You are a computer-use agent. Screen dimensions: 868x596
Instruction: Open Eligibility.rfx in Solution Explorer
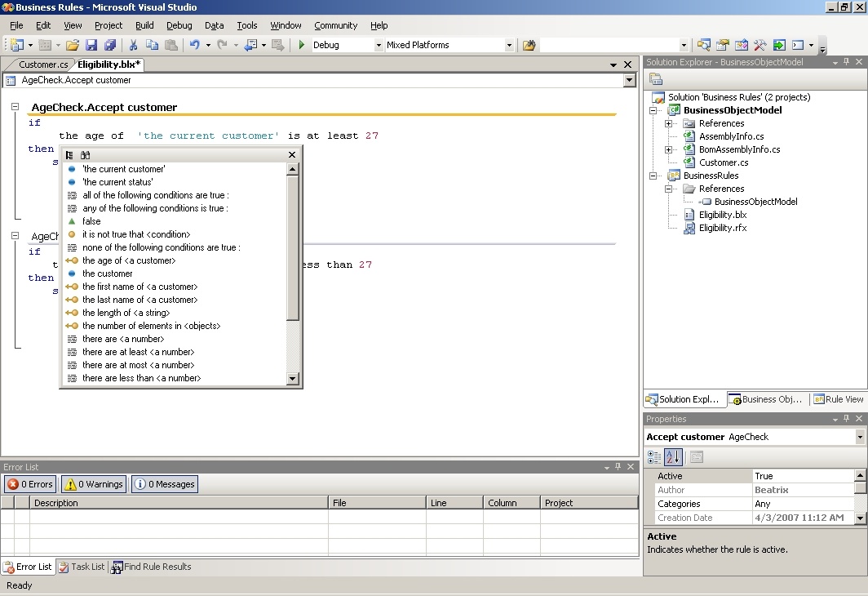pyautogui.click(x=722, y=228)
